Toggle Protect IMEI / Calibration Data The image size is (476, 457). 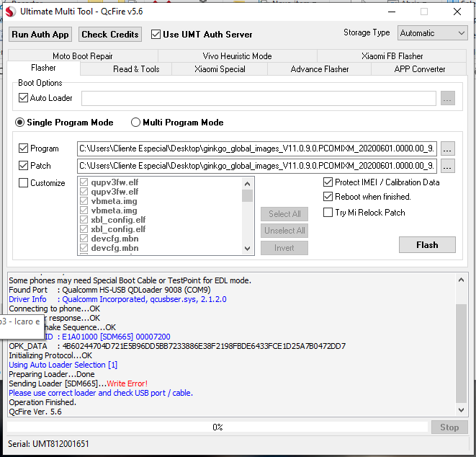[328, 182]
